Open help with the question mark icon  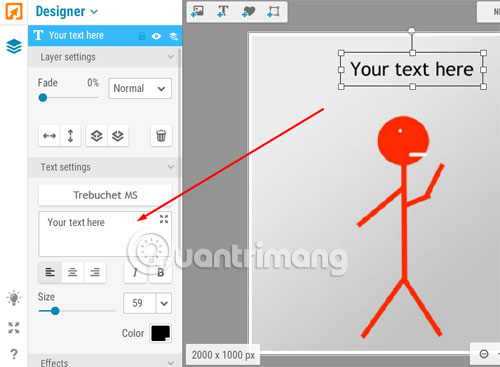[x=14, y=354]
